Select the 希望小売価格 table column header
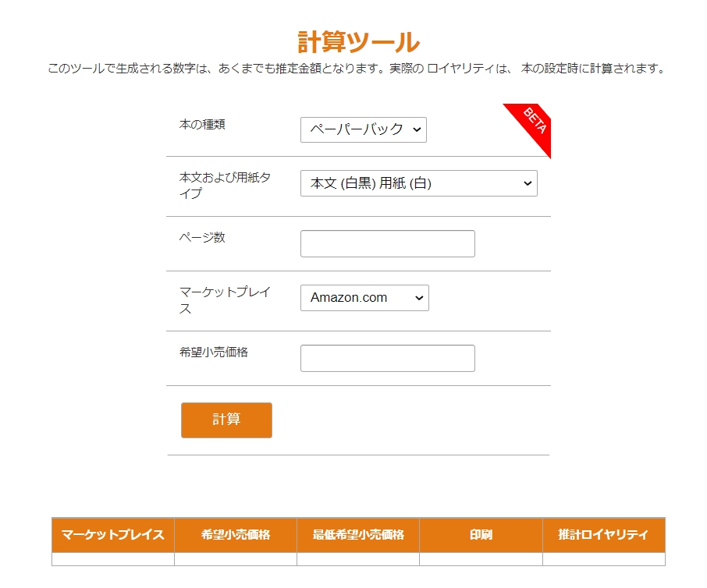 [236, 535]
